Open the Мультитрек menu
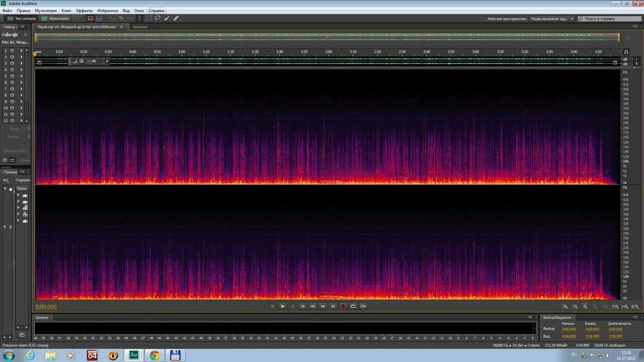 (46, 11)
